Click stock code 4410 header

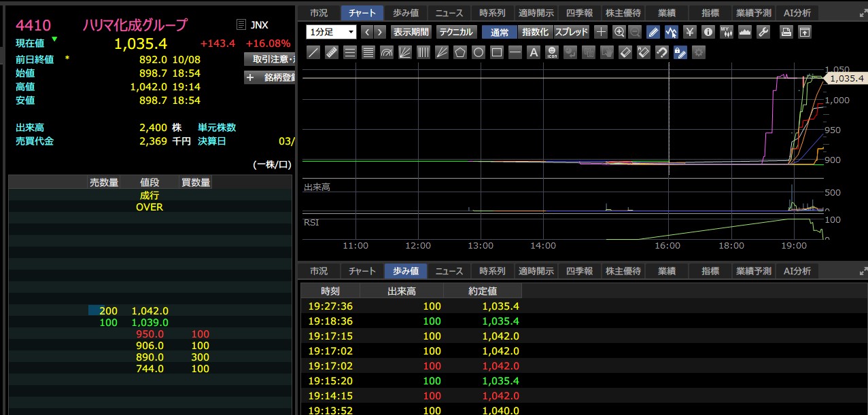[x=33, y=25]
